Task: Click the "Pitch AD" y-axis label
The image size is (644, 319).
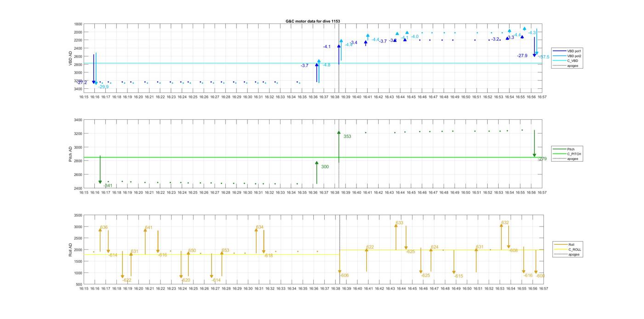Action: 70,154
